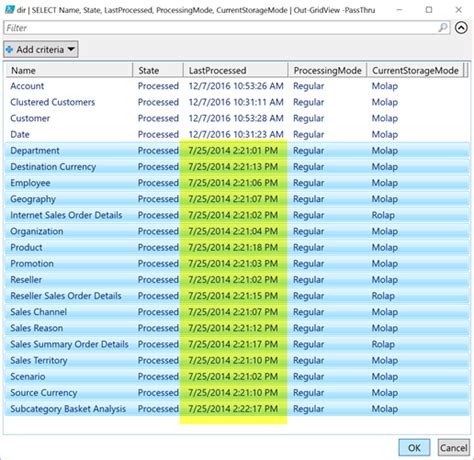The height and width of the screenshot is (460, 474).
Task: Click the PowerShell icon in the title bar
Action: tap(10, 10)
